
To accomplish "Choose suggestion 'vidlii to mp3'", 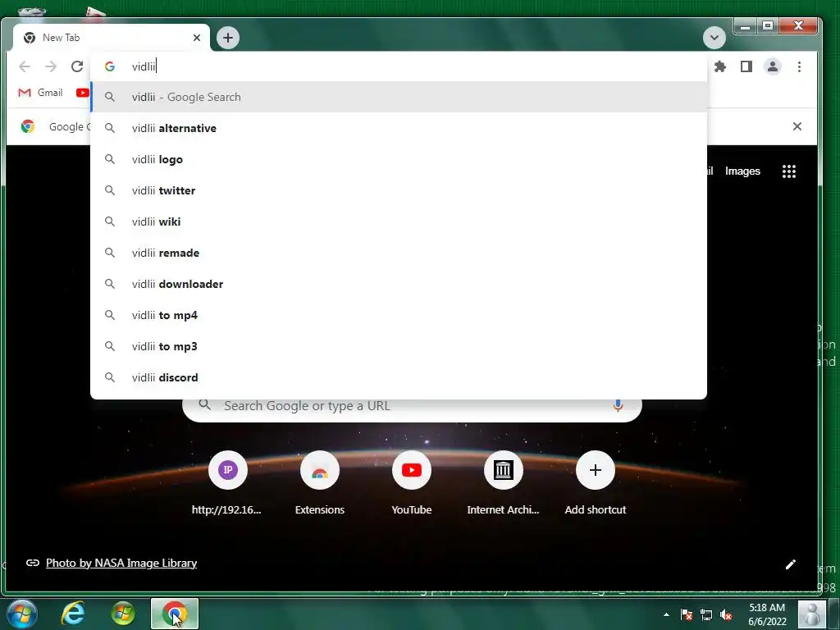I will (399, 346).
